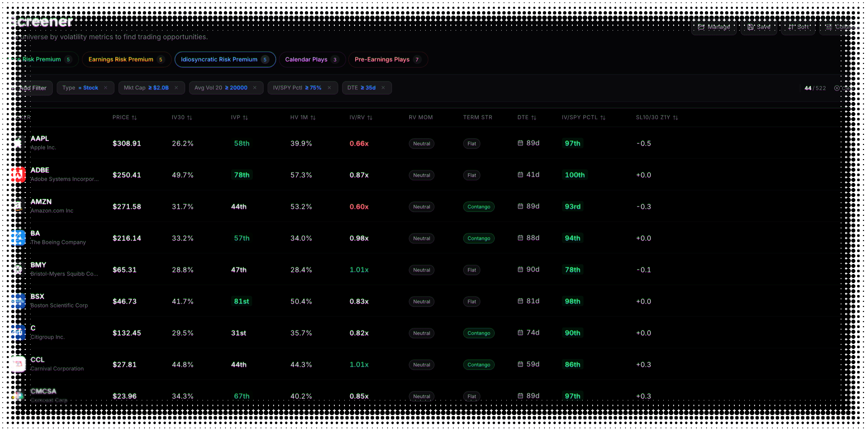Sort by HV 1M column arrows

click(x=313, y=118)
